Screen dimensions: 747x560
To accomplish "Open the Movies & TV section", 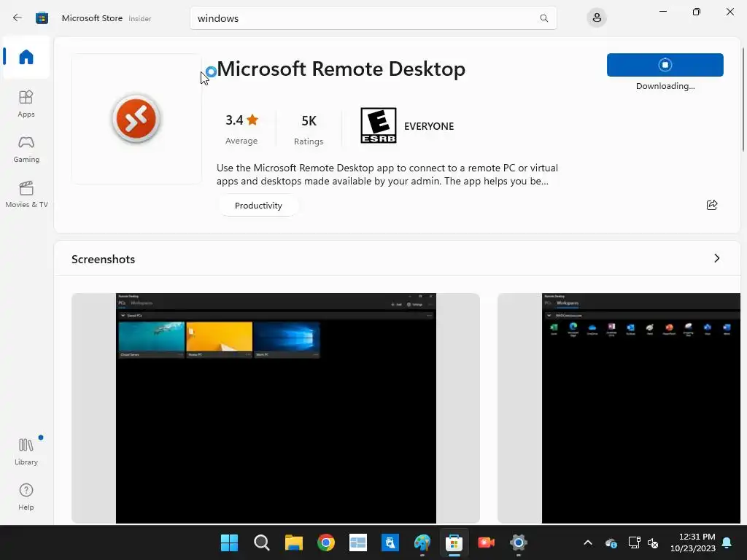I will pos(26,194).
